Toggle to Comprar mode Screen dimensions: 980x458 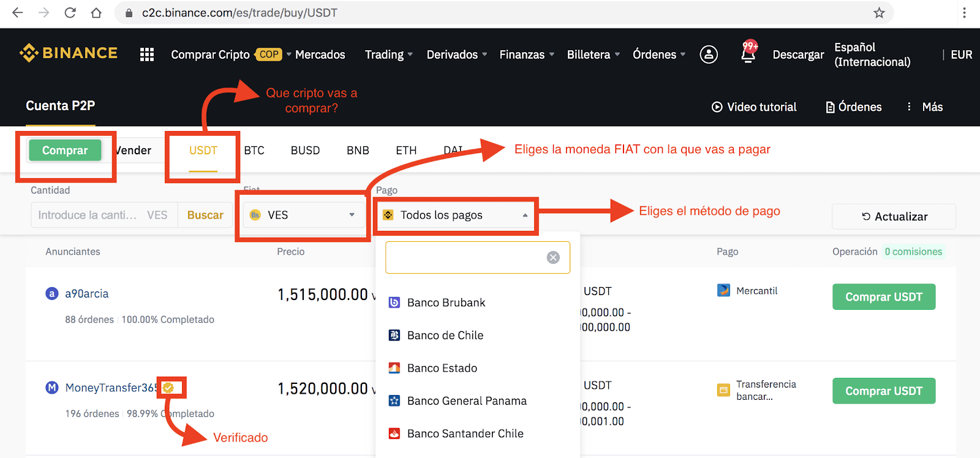pos(65,150)
